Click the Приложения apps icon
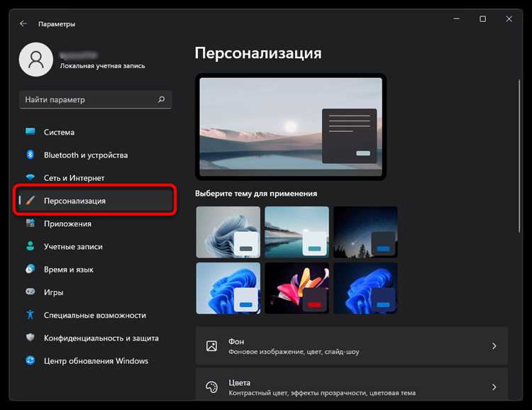Screen dimensions: 532x410 pyautogui.click(x=31, y=223)
